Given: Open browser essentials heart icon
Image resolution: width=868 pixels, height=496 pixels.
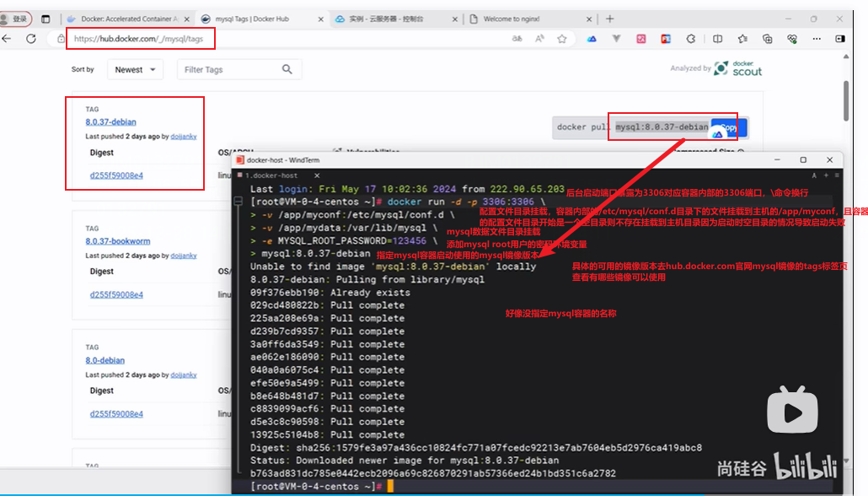Looking at the screenshot, I should point(792,39).
